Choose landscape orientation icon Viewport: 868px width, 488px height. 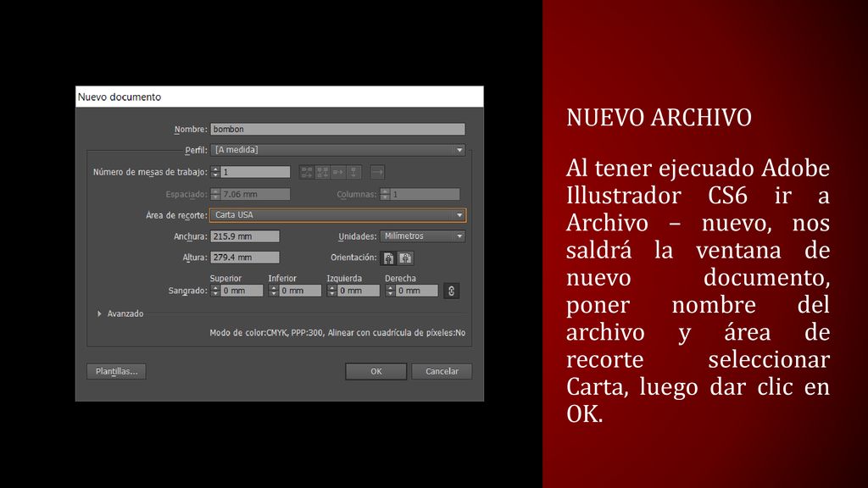pos(405,258)
